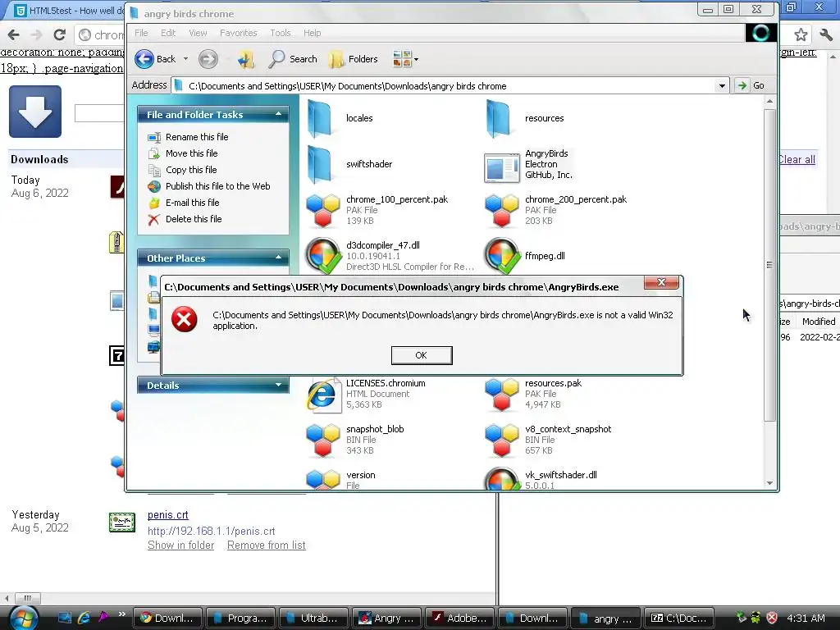Switch to Ultrab... taskbar button
840x630 pixels.
[x=313, y=619]
